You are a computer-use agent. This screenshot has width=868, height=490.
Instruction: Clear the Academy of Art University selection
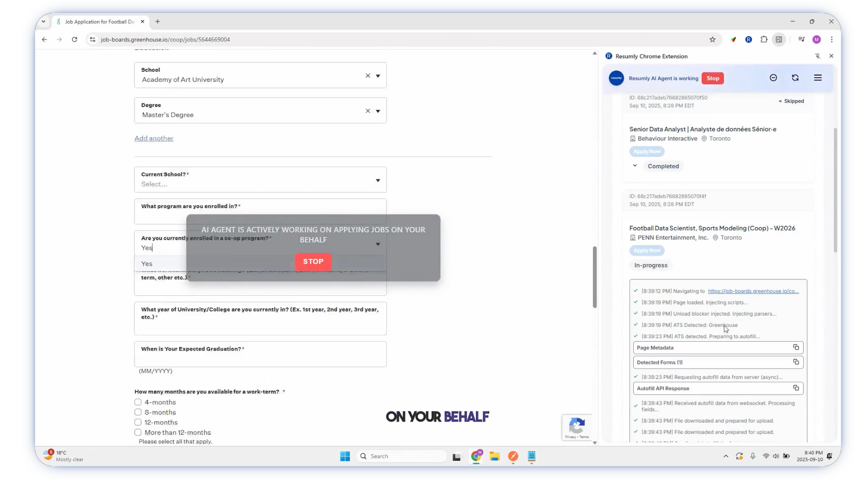tap(367, 76)
